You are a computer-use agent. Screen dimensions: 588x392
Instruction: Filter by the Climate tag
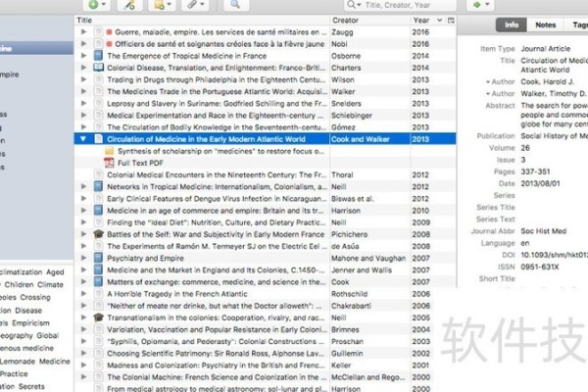pyautogui.click(x=50, y=285)
